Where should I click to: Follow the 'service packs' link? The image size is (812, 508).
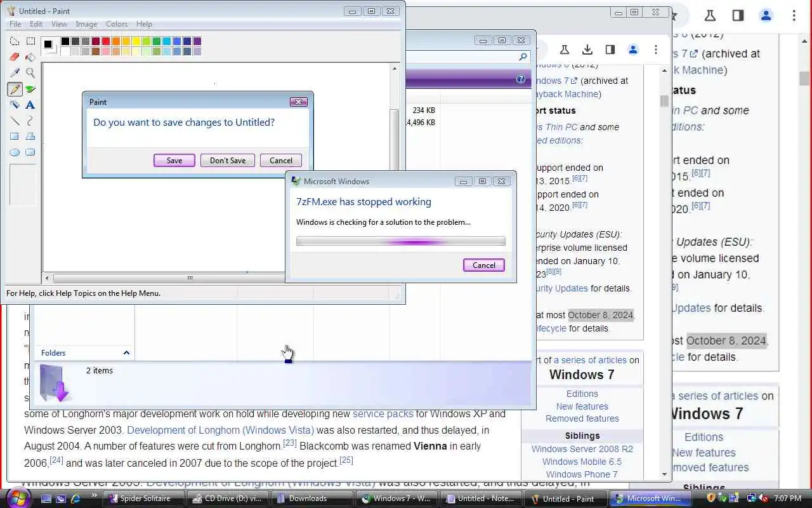tap(383, 413)
